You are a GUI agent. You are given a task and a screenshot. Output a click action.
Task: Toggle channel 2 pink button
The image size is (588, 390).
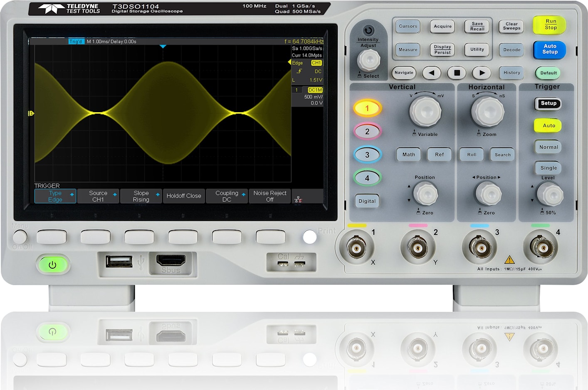(367, 132)
